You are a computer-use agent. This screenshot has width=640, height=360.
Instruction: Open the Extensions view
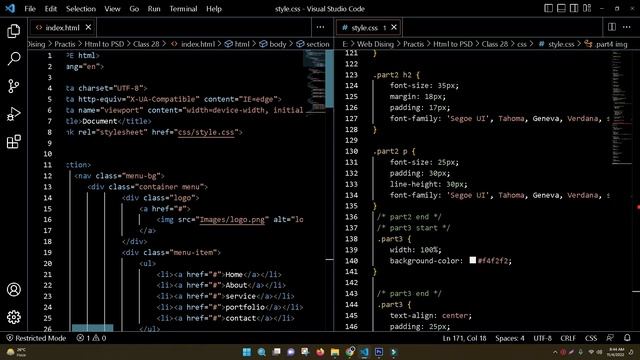(x=13, y=142)
